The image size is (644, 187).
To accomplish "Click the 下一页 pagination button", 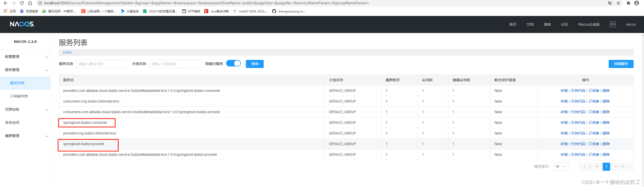I will (622, 166).
